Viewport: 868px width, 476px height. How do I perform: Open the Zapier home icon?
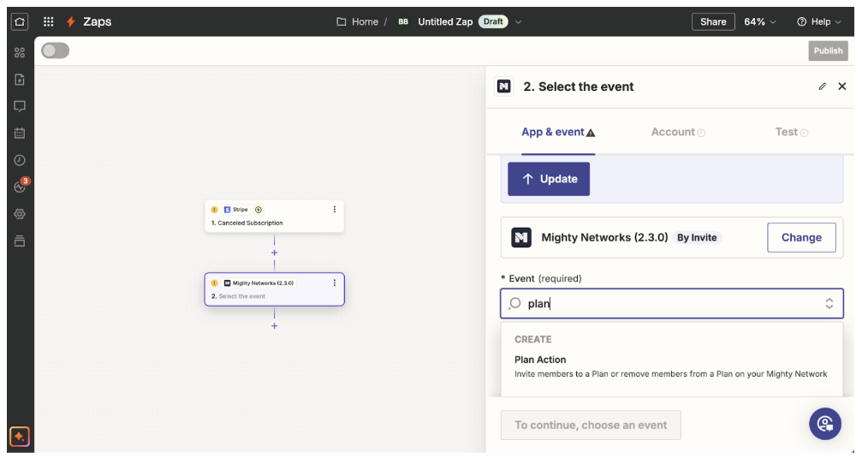[20, 21]
